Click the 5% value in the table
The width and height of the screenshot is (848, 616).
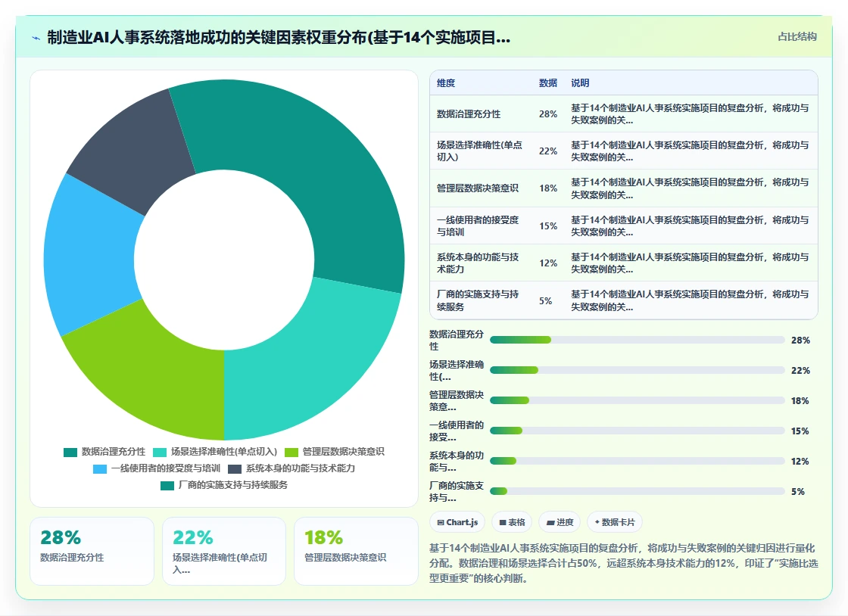545,301
